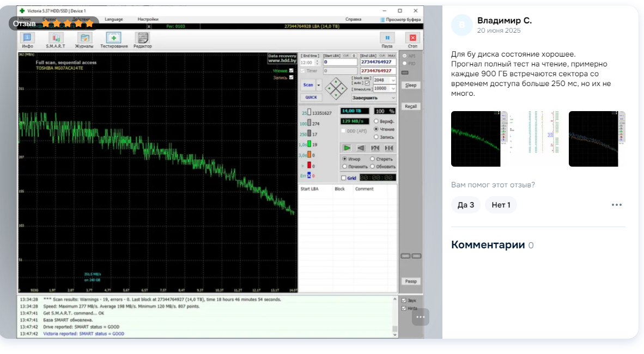Screen dimensions: 644x354
Task: Click the Recall button
Action: [x=411, y=106]
